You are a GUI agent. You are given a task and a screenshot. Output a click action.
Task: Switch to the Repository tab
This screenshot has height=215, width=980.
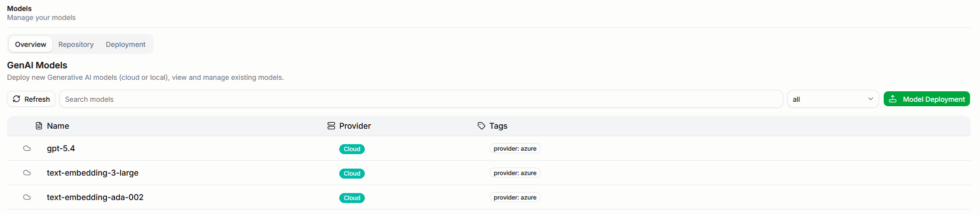click(76, 44)
